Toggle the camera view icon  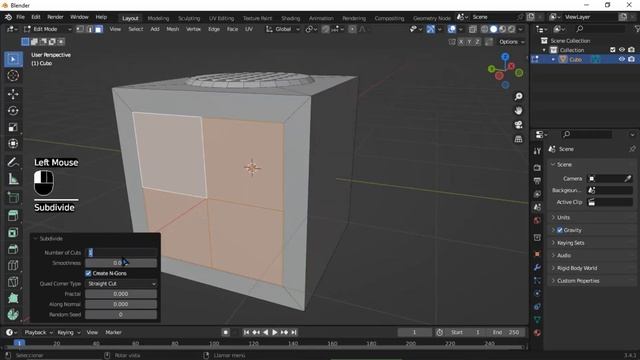click(518, 125)
